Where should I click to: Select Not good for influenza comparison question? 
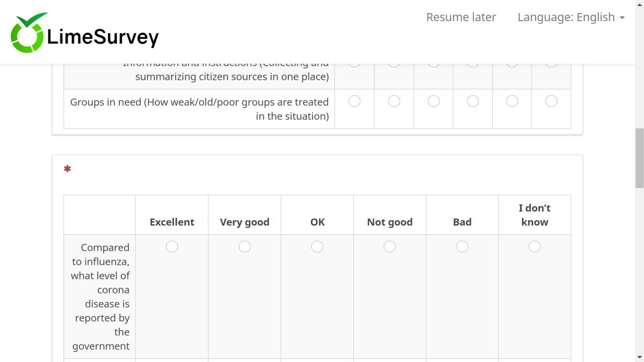(389, 246)
